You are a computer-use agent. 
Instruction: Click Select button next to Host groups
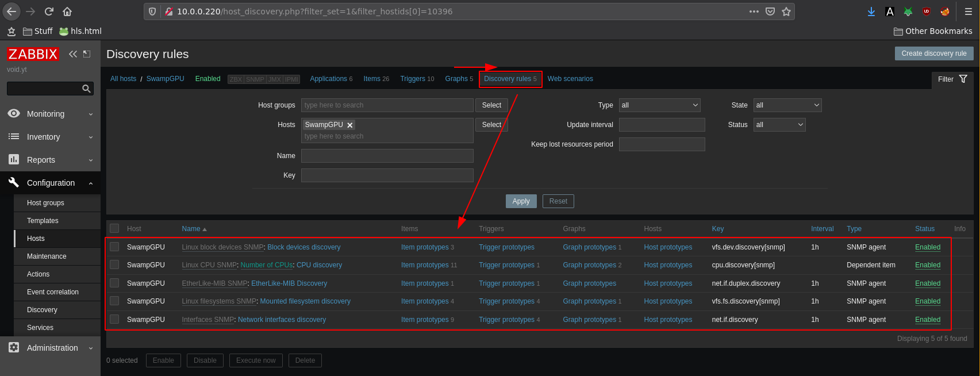(491, 105)
